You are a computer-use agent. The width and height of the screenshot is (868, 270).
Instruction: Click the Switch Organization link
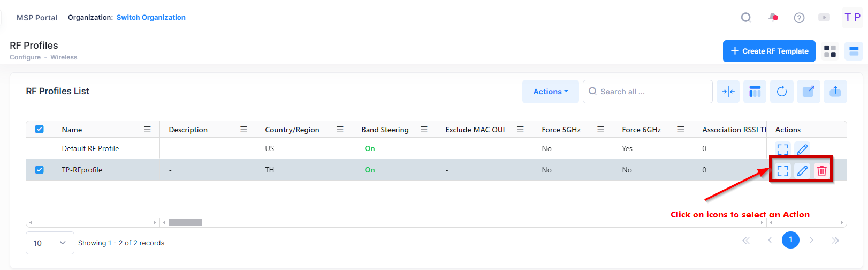151,18
